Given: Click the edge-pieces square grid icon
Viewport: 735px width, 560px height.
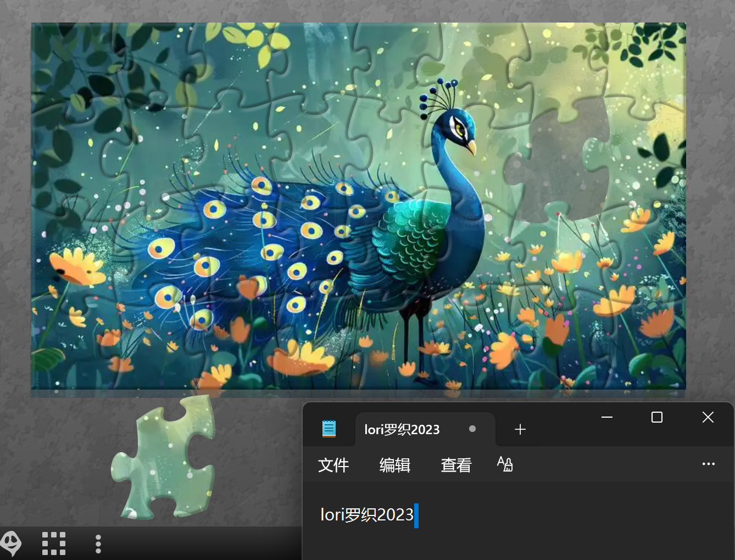Looking at the screenshot, I should pos(54,544).
